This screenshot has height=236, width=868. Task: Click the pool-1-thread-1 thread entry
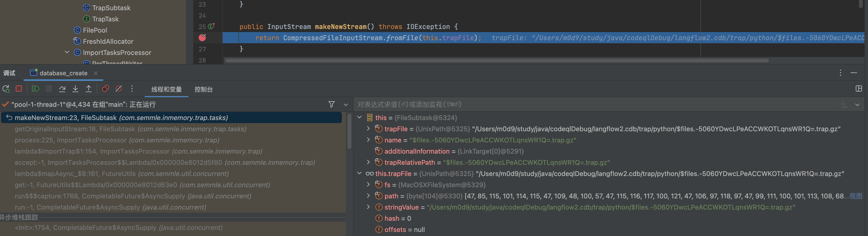coord(83,104)
